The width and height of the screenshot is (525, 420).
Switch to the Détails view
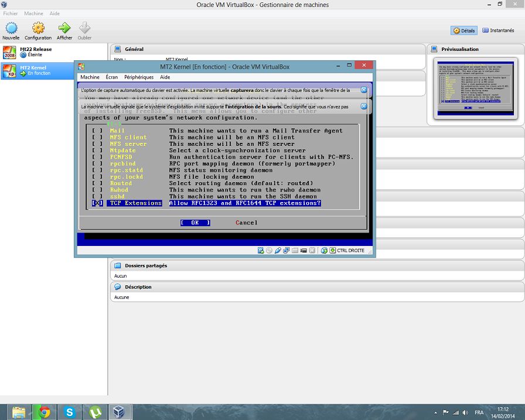point(464,30)
